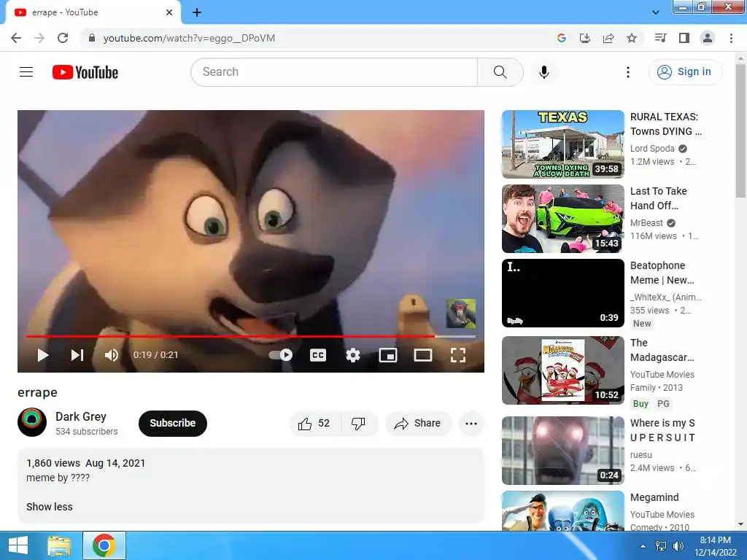Screen dimensions: 747x560
Task: Switch to theater mode
Action: pyautogui.click(x=422, y=355)
